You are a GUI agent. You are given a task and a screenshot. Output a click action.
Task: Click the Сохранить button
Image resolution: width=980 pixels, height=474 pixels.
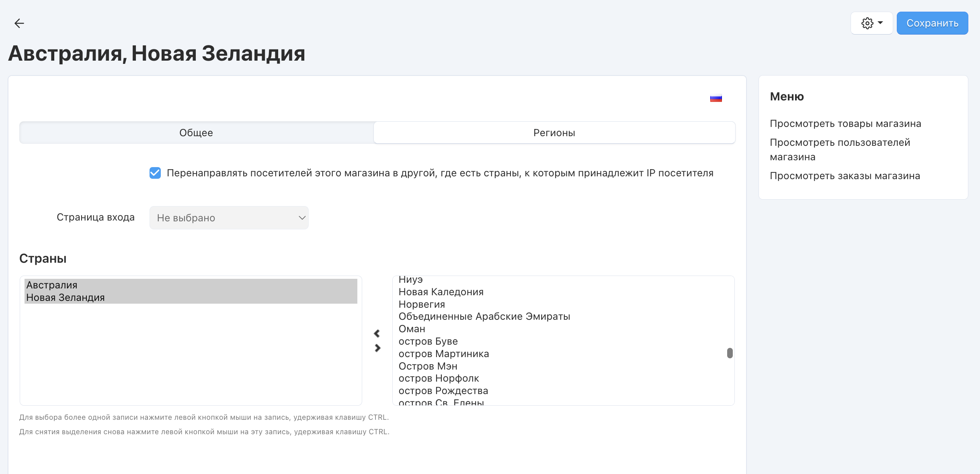932,23
